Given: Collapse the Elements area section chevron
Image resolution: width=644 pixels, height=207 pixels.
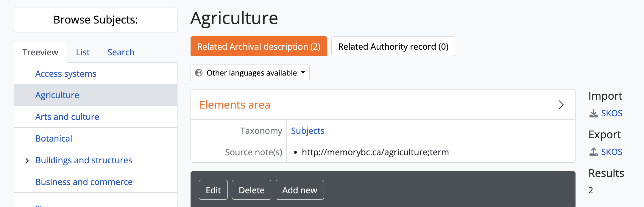Looking at the screenshot, I should (561, 105).
